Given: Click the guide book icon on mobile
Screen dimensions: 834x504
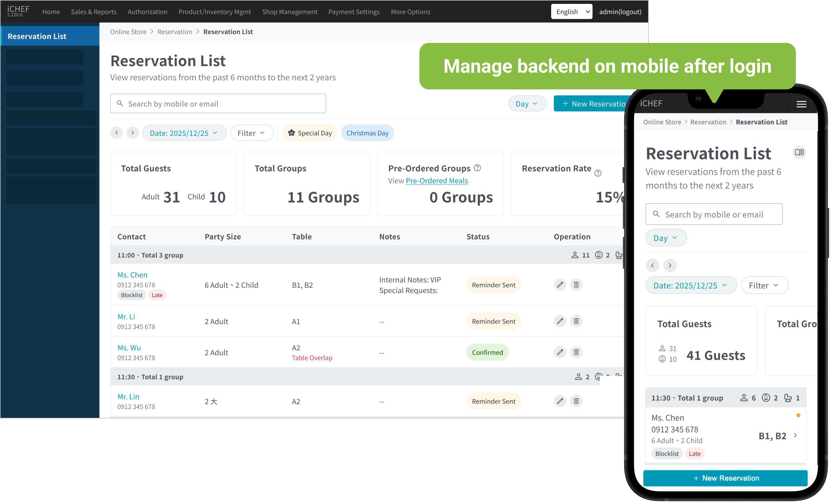Looking at the screenshot, I should coord(799,152).
